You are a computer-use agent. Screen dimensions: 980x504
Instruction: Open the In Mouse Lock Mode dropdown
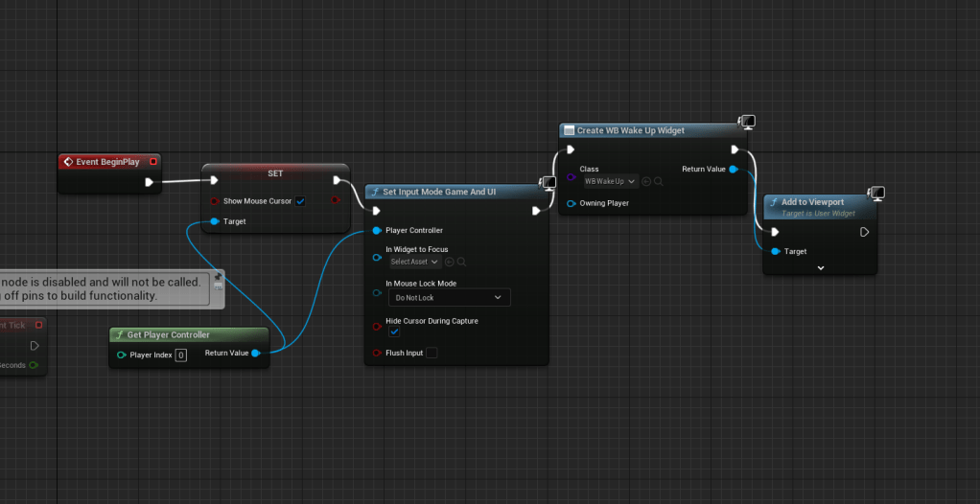point(449,298)
